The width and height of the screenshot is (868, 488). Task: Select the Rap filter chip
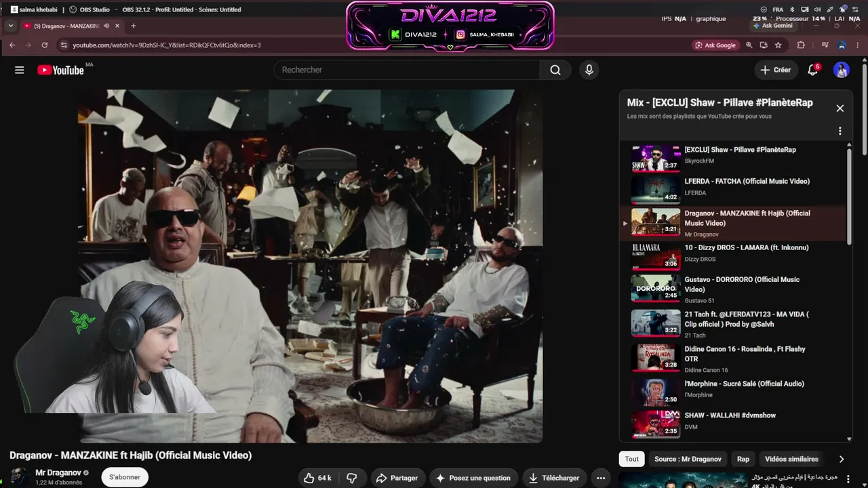(x=743, y=459)
